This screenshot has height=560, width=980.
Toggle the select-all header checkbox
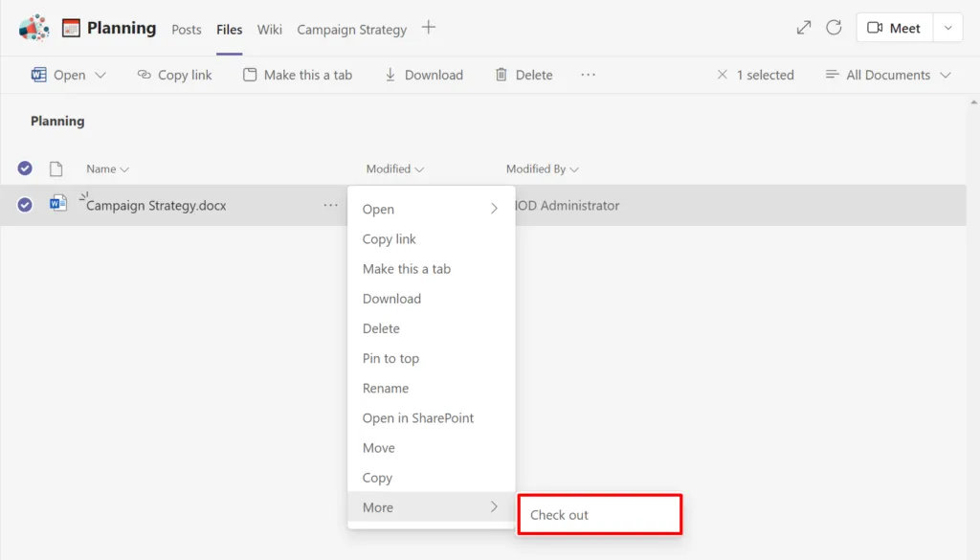(25, 168)
